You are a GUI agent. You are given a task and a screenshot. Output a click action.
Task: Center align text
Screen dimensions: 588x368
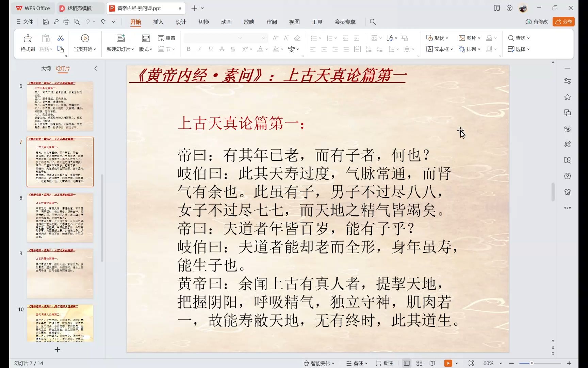click(324, 49)
